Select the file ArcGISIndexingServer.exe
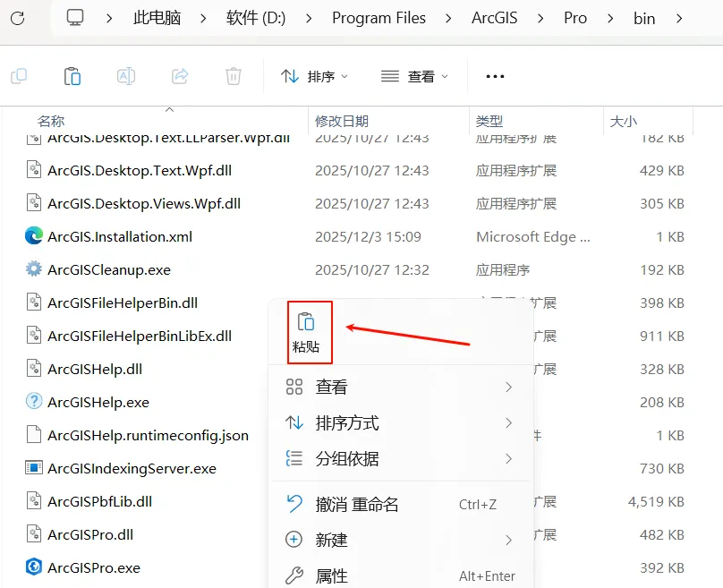Screen dimensions: 723x588 coord(132,469)
